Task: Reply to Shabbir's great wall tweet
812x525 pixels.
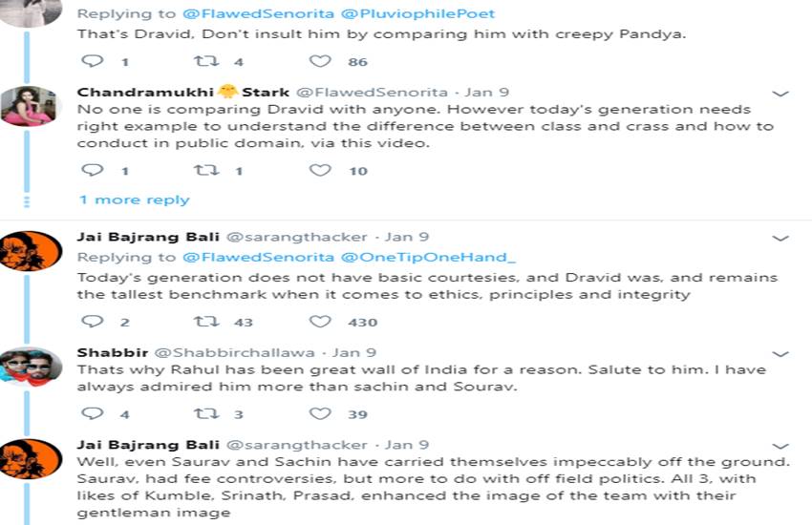Action: click(x=93, y=413)
